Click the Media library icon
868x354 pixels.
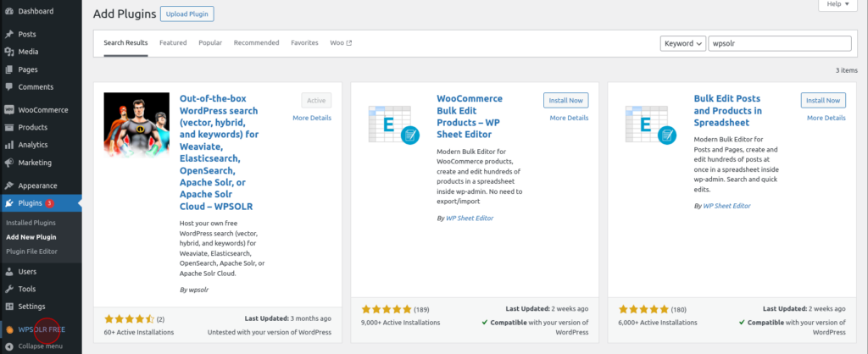coord(8,52)
